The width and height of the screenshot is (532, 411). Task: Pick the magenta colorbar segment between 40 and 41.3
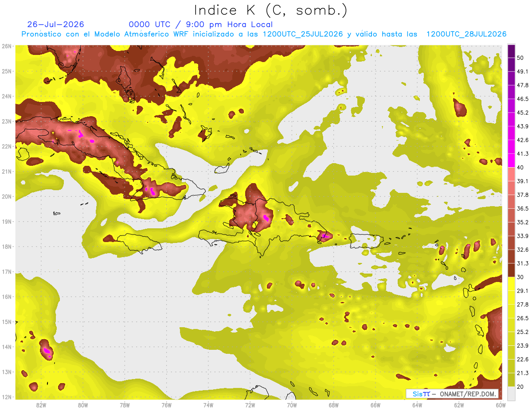point(511,160)
